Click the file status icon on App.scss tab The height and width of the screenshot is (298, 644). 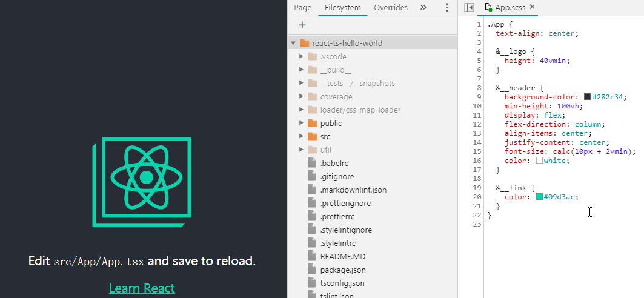point(488,7)
